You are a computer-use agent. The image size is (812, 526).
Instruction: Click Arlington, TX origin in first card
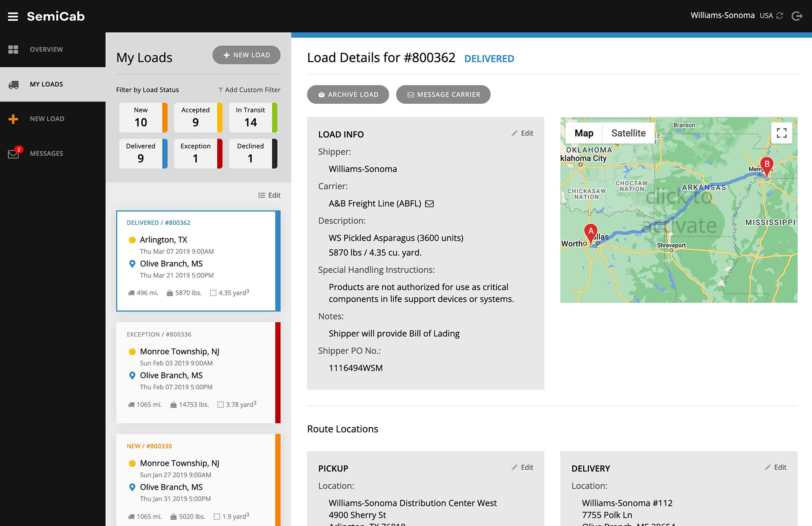164,240
